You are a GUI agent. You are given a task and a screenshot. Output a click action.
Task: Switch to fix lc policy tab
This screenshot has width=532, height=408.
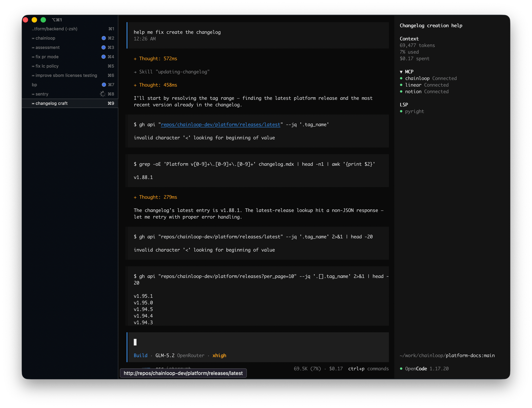point(70,66)
